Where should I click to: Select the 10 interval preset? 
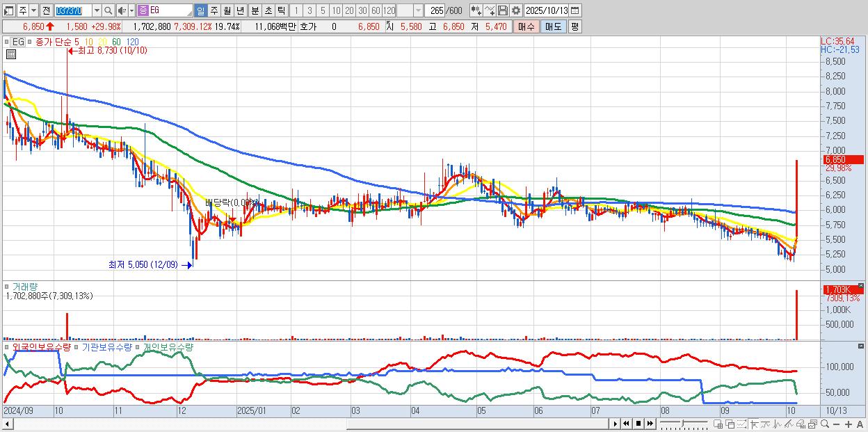(x=336, y=10)
